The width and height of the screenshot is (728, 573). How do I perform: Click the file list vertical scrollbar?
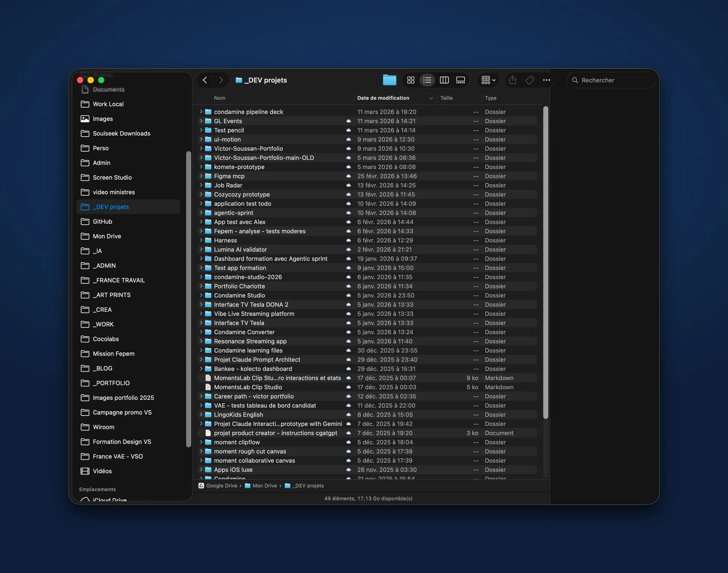point(545,262)
